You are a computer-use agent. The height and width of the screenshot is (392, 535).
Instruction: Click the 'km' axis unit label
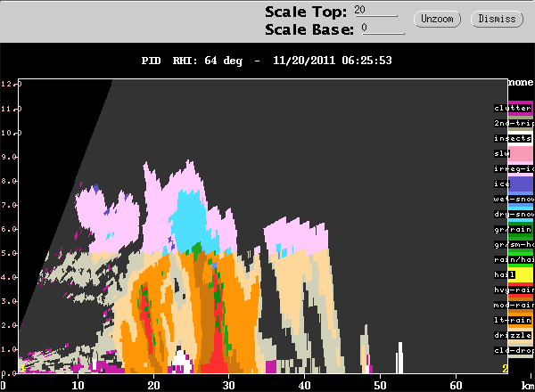(x=528, y=386)
